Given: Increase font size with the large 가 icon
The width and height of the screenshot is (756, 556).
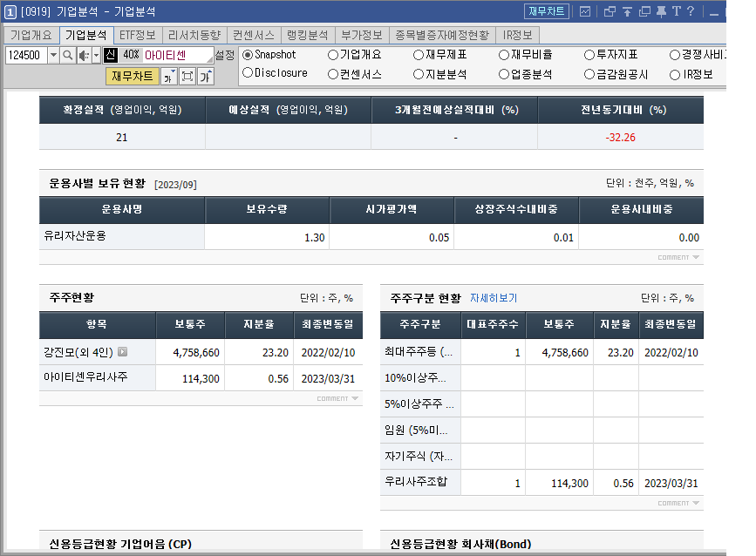Looking at the screenshot, I should [206, 77].
